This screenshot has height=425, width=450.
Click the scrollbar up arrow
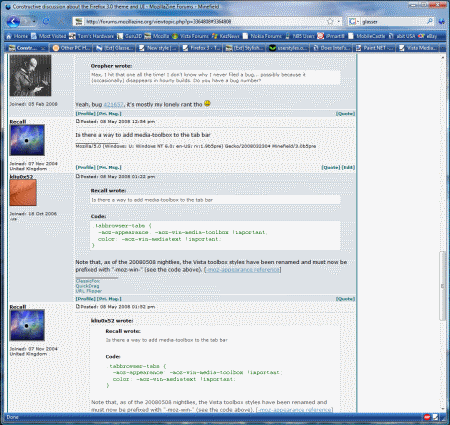coord(442,58)
